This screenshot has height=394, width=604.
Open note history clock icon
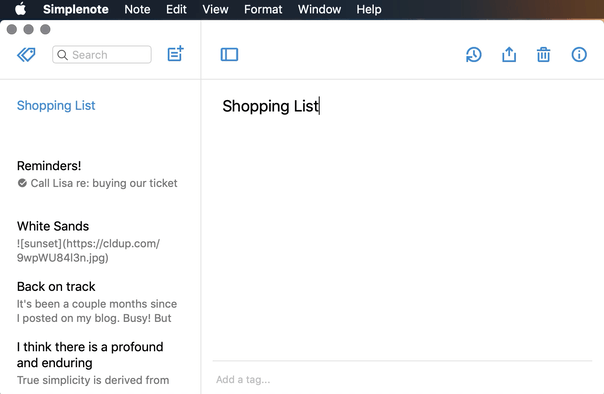(473, 55)
